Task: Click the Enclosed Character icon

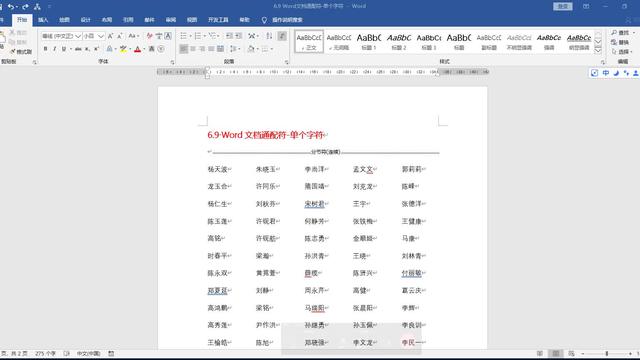Action: pyautogui.click(x=161, y=49)
